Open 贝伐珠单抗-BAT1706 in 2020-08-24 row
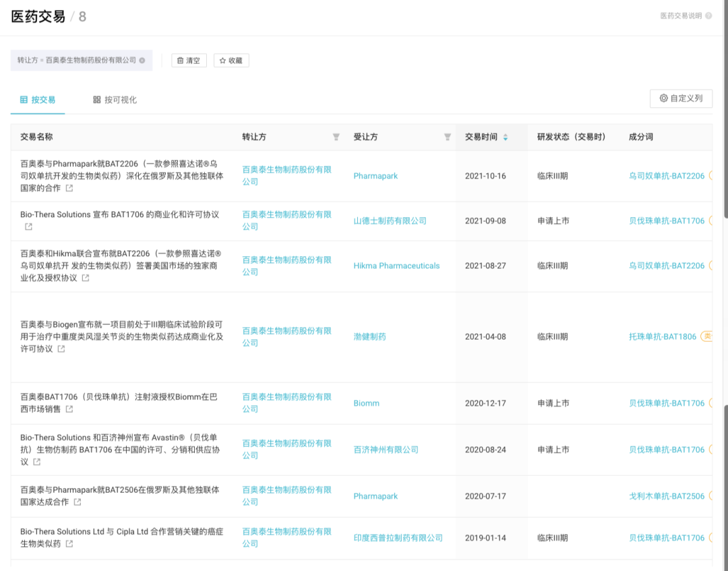728x571 pixels. [x=667, y=450]
